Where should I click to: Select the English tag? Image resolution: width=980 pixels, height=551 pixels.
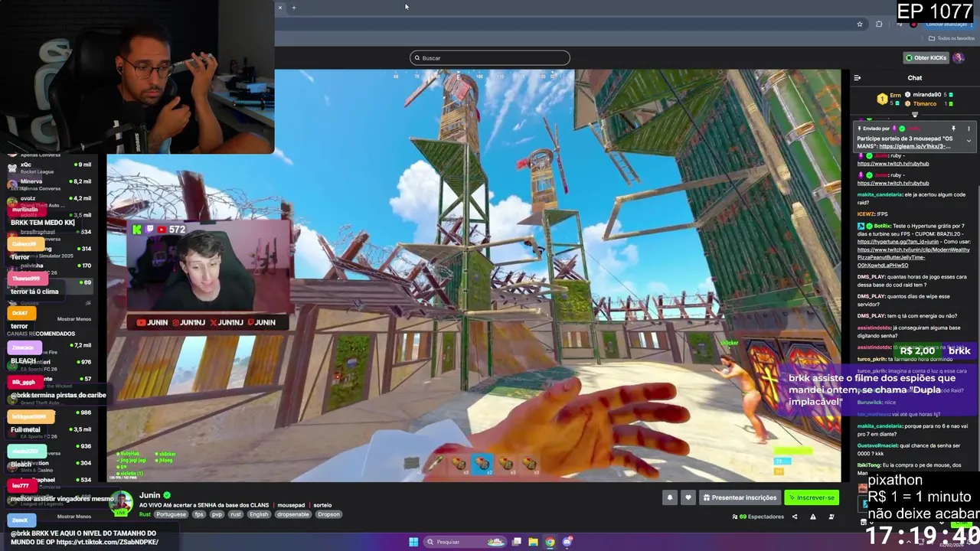pyautogui.click(x=259, y=514)
